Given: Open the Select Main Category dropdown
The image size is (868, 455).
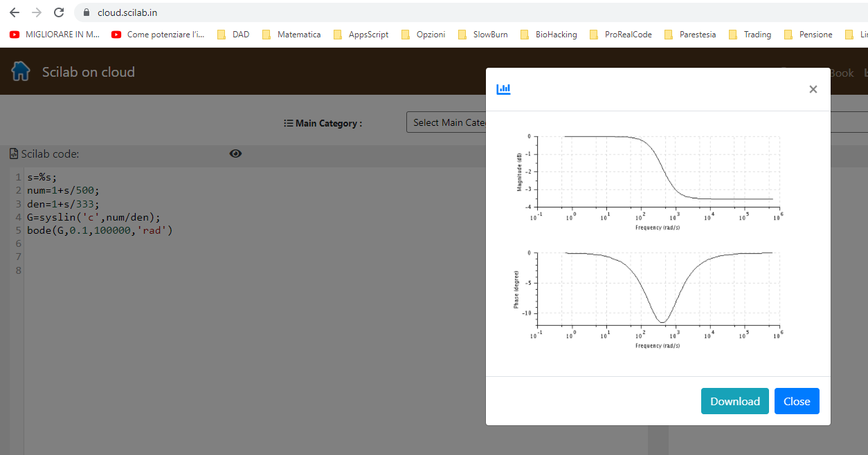Looking at the screenshot, I should pos(446,122).
